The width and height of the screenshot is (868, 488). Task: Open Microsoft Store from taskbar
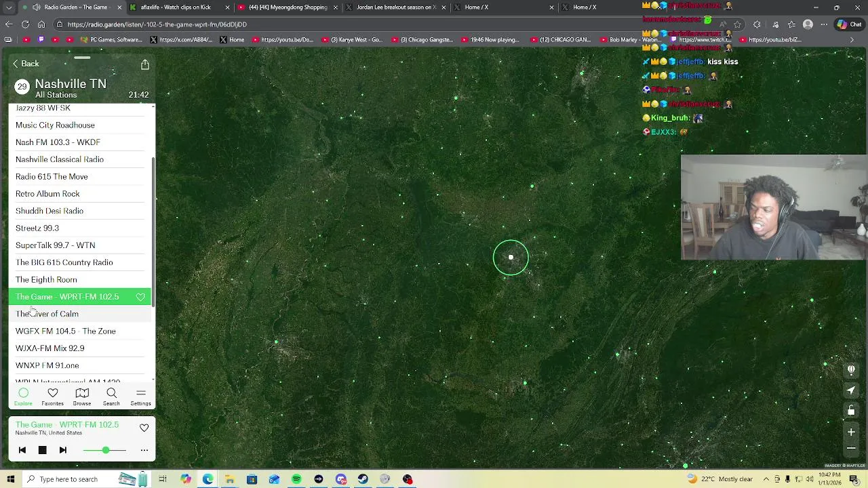tap(252, 479)
